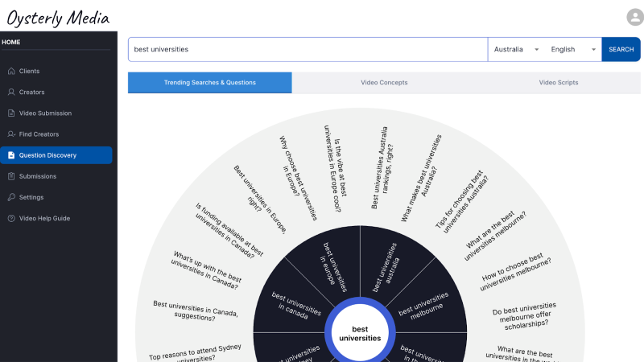Open Video Submission via its sidebar icon
644x362 pixels.
pyautogui.click(x=11, y=113)
